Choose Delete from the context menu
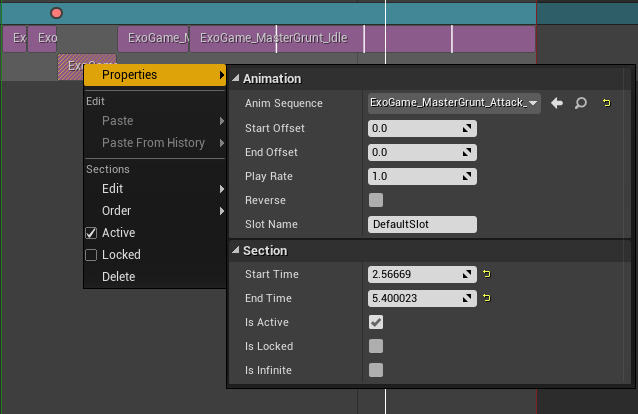 pyautogui.click(x=118, y=277)
